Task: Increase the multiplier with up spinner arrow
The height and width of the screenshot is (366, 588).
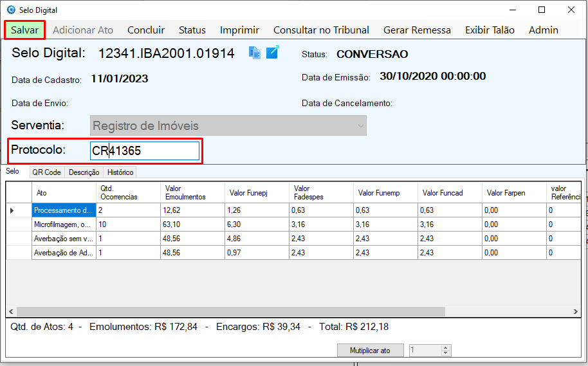Action: 445,347
